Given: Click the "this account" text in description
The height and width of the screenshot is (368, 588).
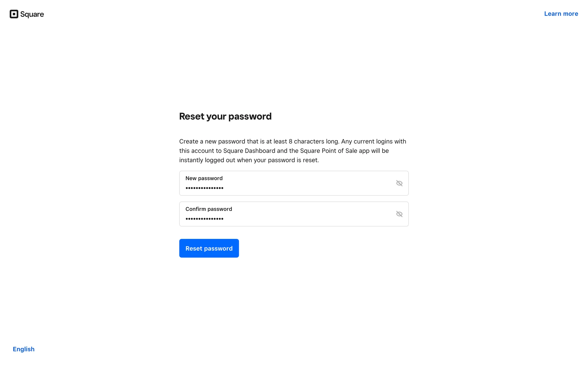Looking at the screenshot, I should [197, 151].
